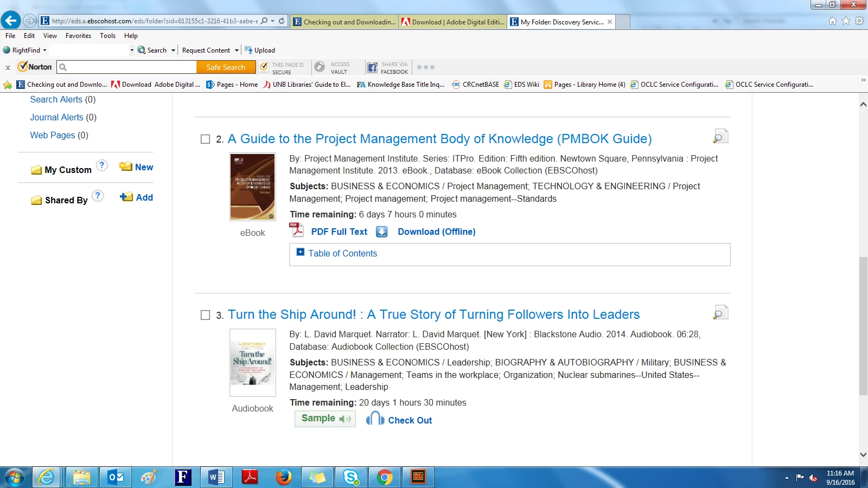This screenshot has height=488, width=868.
Task: Open the File menu
Action: click(x=10, y=36)
